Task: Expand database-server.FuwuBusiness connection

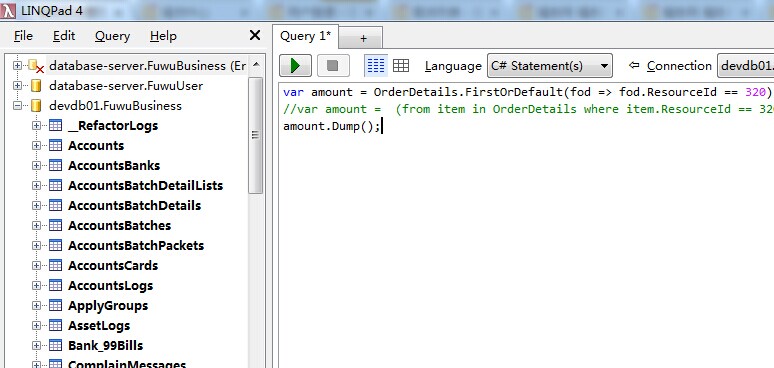Action: click(x=17, y=65)
